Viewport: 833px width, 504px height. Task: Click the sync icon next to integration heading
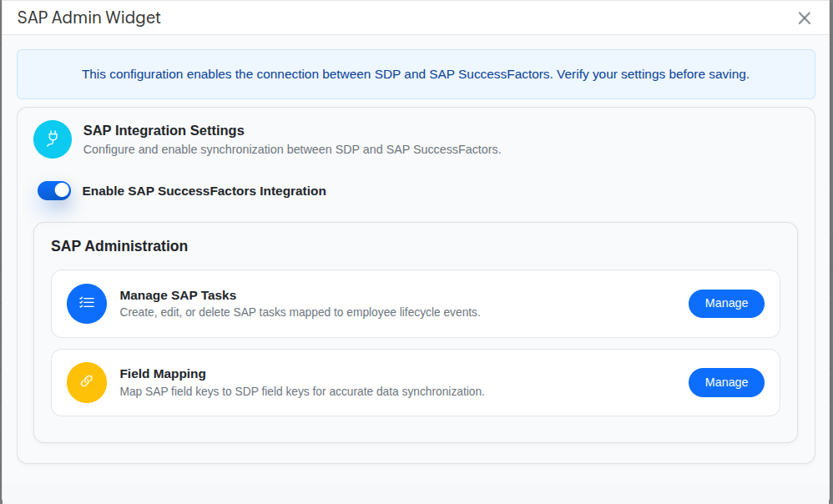[53, 139]
